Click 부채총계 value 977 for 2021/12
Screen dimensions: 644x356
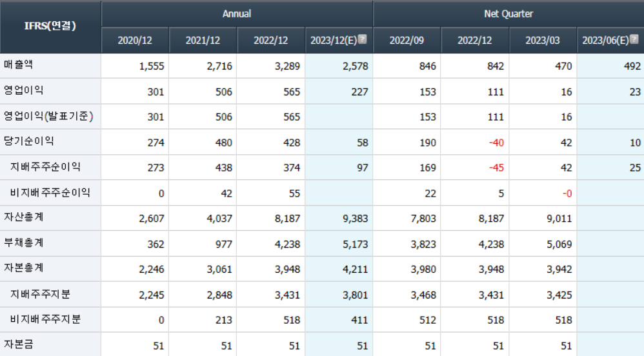click(x=224, y=244)
